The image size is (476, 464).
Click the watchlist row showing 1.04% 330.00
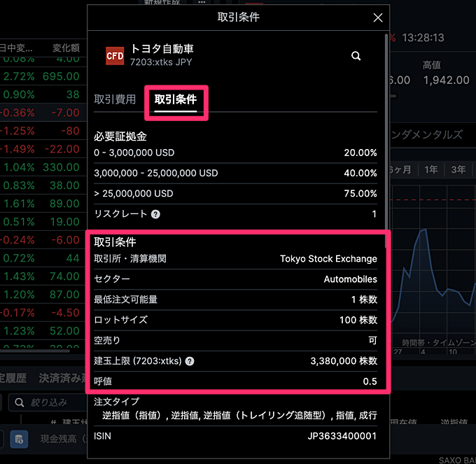[x=43, y=167]
